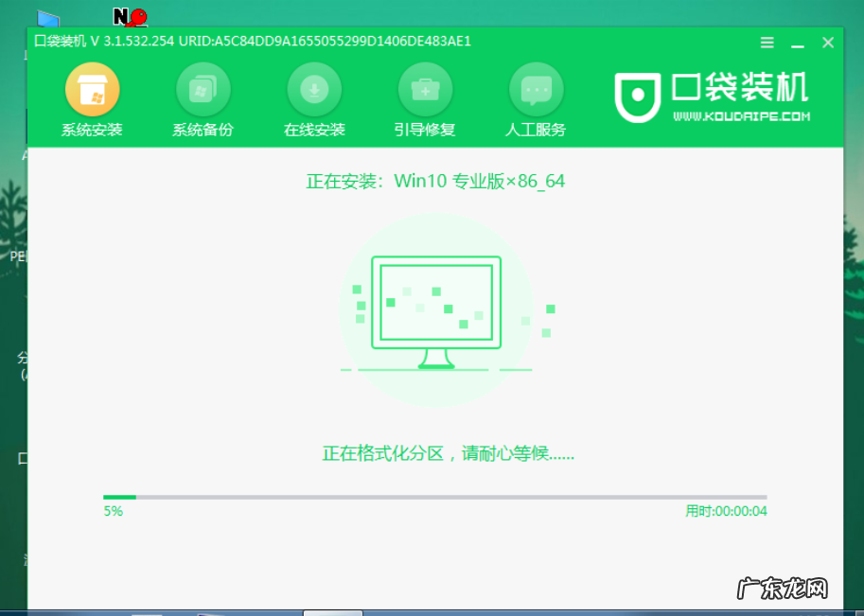
Task: Open the hamburger menu in title bar
Action: point(767,42)
